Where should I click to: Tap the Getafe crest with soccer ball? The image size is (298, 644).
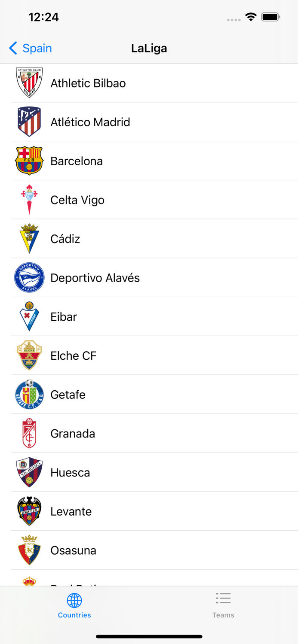(x=29, y=394)
